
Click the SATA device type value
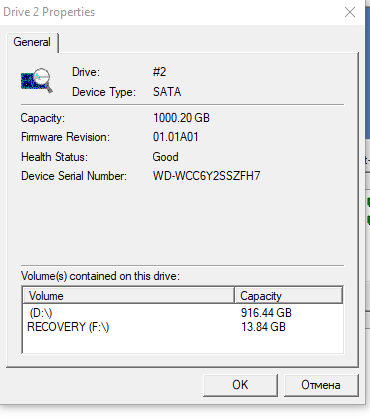click(x=167, y=92)
